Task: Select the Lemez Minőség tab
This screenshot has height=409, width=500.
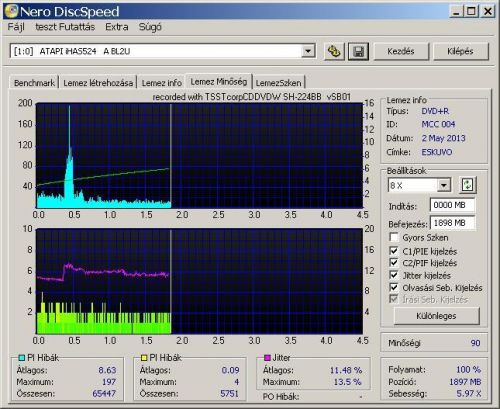Action: pos(219,82)
